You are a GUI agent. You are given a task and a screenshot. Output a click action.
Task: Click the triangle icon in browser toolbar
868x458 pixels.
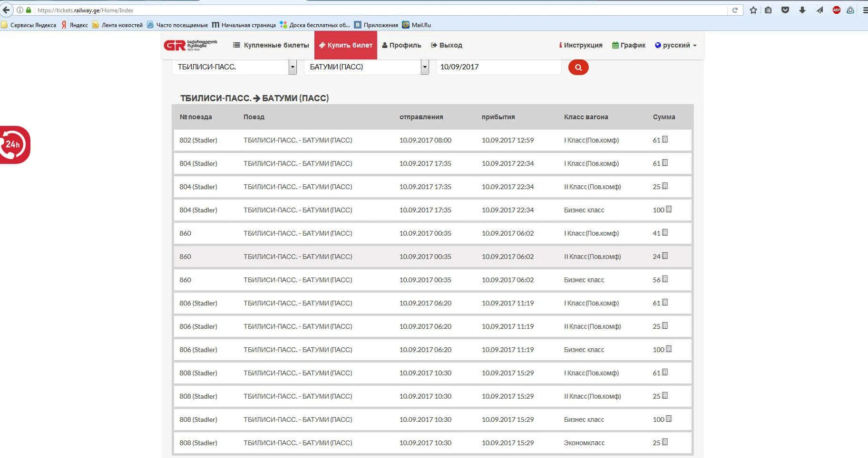[850, 10]
